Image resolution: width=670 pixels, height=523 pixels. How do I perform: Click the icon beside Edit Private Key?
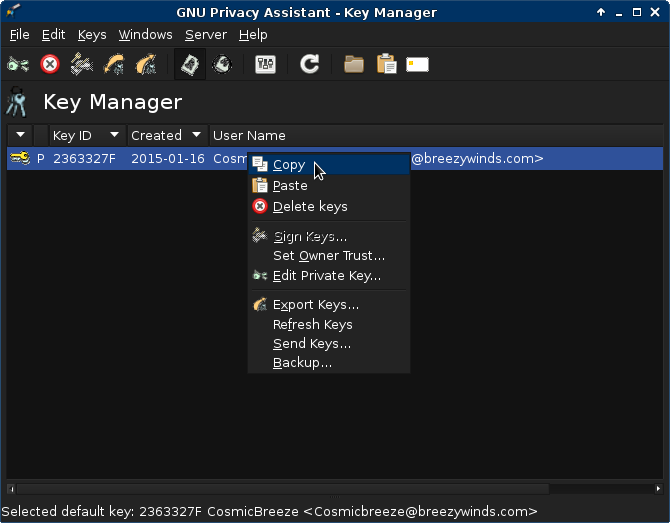coord(260,276)
